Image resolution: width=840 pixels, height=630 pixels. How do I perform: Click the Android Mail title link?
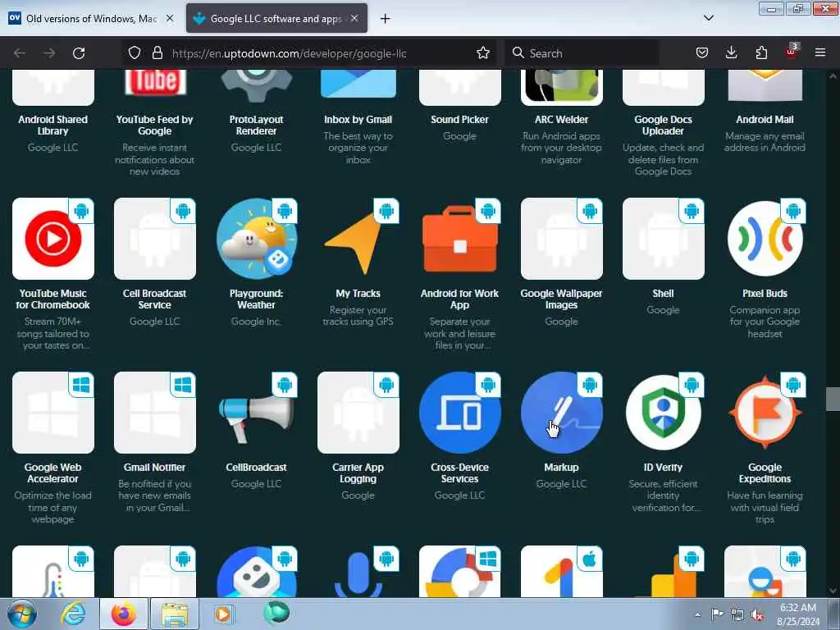[765, 120]
